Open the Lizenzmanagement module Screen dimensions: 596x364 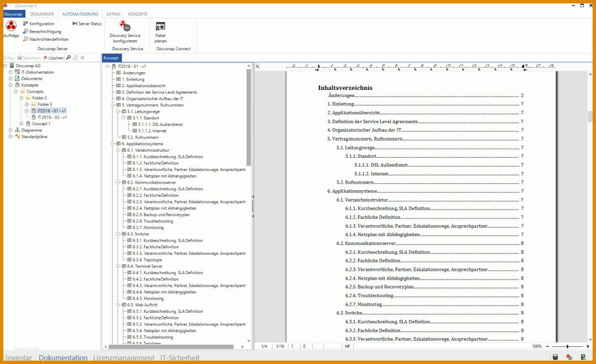pyautogui.click(x=124, y=357)
